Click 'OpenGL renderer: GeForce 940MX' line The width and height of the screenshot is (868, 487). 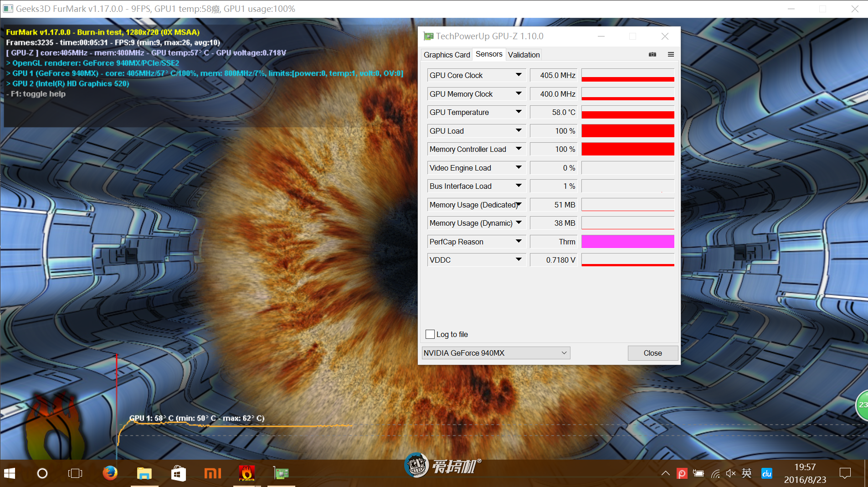[92, 63]
